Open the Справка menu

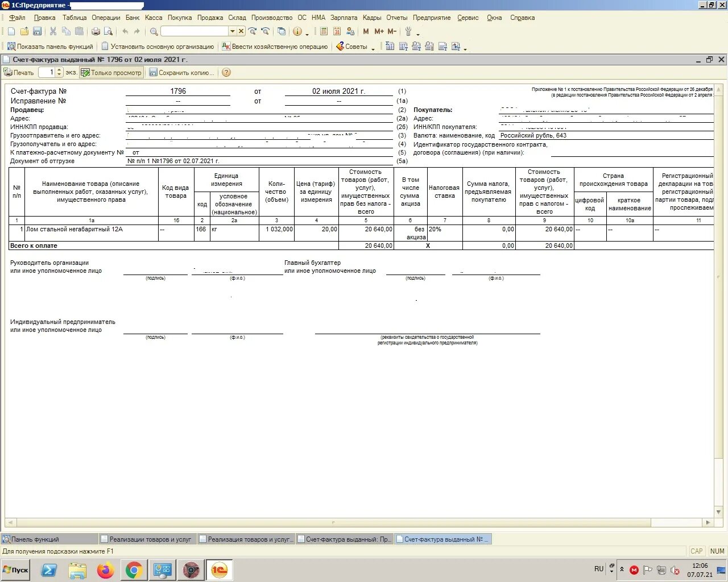tap(522, 18)
